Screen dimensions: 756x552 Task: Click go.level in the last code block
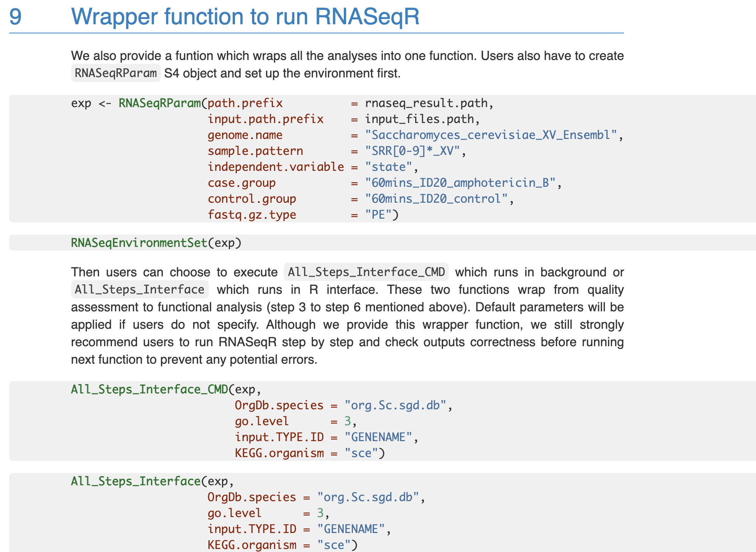coord(235,513)
